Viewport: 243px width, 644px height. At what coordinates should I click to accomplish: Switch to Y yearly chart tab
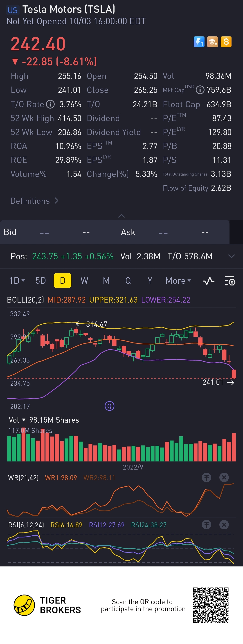click(150, 281)
